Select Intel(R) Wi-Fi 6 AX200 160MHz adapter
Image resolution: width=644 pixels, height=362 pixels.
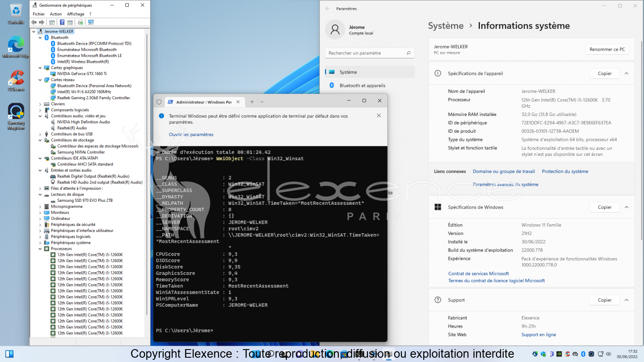pos(84,92)
